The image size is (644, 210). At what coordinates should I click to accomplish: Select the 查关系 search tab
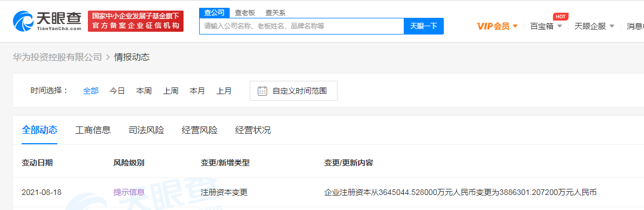coord(275,13)
